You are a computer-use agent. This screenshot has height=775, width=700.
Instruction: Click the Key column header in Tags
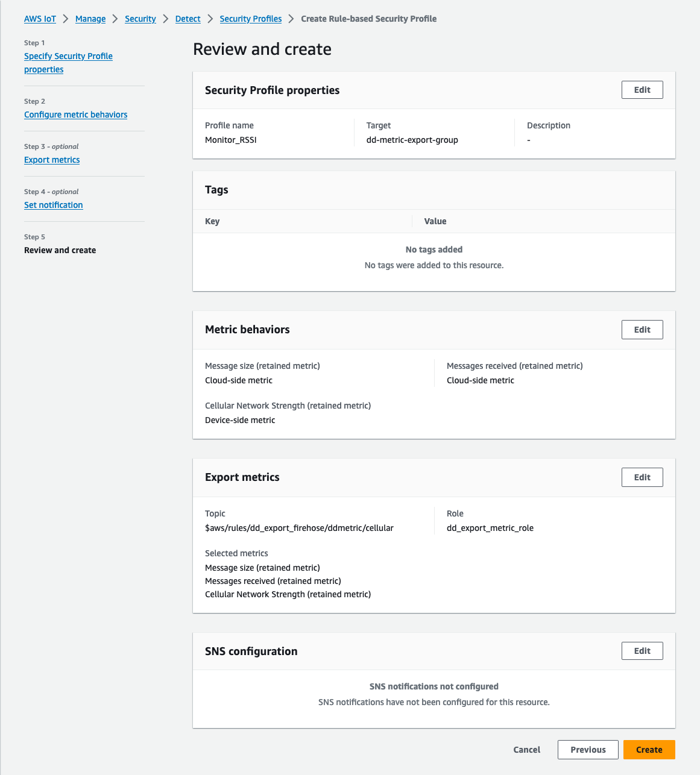(212, 221)
